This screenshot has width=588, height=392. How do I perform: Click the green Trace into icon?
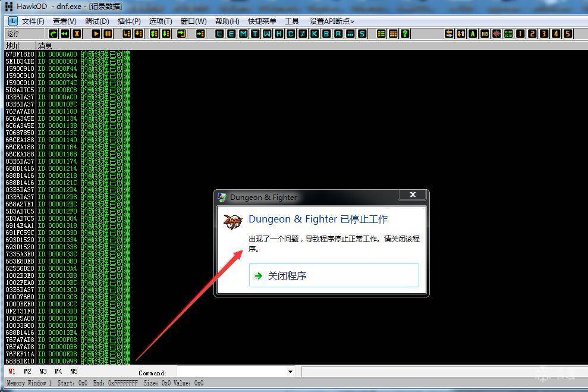(x=154, y=34)
